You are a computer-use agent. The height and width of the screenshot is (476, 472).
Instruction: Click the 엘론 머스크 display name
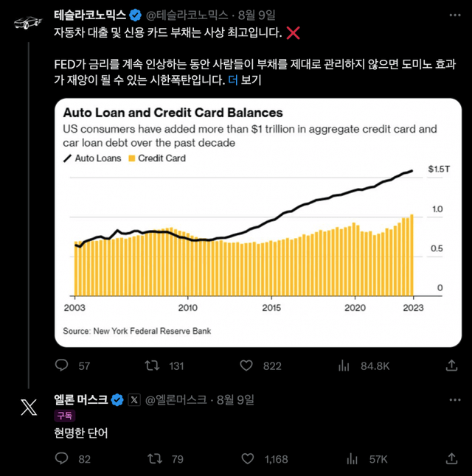(80, 399)
